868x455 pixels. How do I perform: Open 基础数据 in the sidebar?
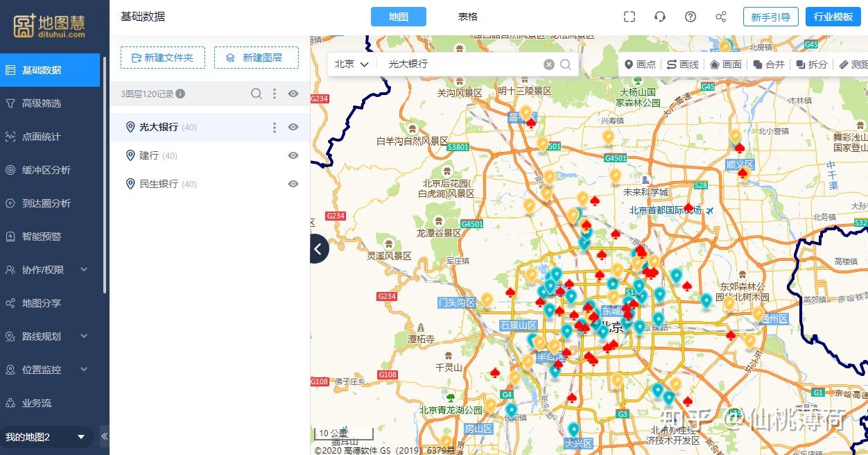coord(50,70)
